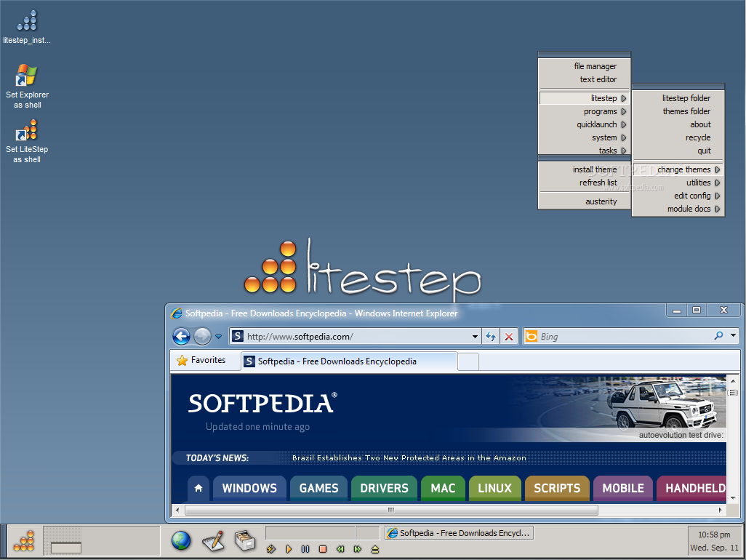
Task: Choose about in litestep submenu
Action: tap(678, 124)
